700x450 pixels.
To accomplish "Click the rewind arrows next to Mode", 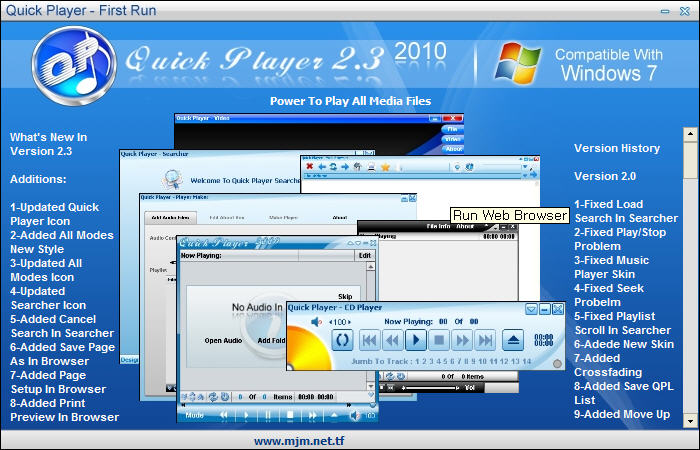I will click(224, 416).
